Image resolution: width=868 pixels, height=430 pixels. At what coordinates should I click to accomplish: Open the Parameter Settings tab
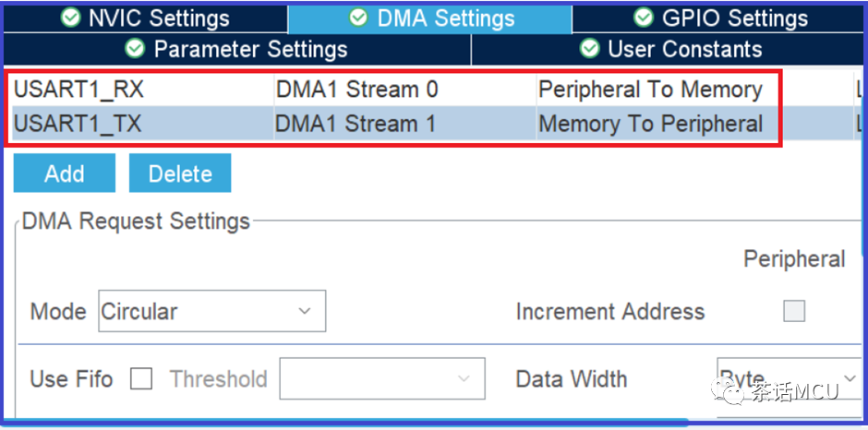point(237,49)
